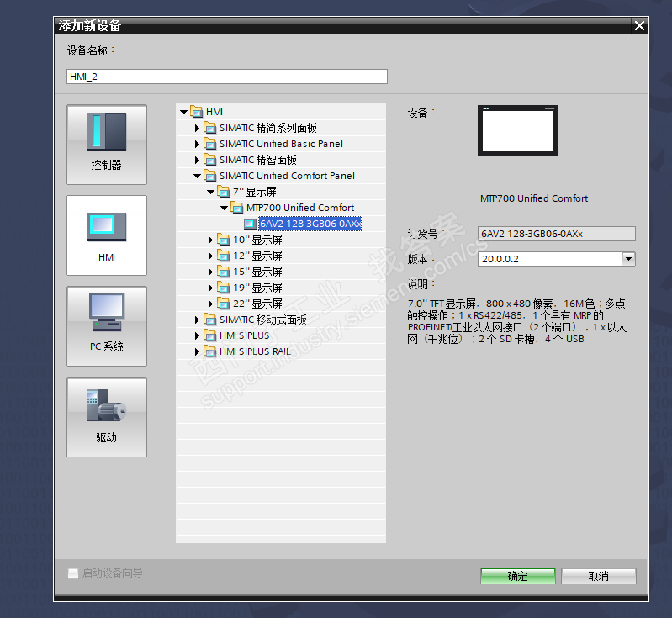Image resolution: width=672 pixels, height=618 pixels.
Task: Click the 10'' 显示屏 folder icon
Action: [x=223, y=240]
